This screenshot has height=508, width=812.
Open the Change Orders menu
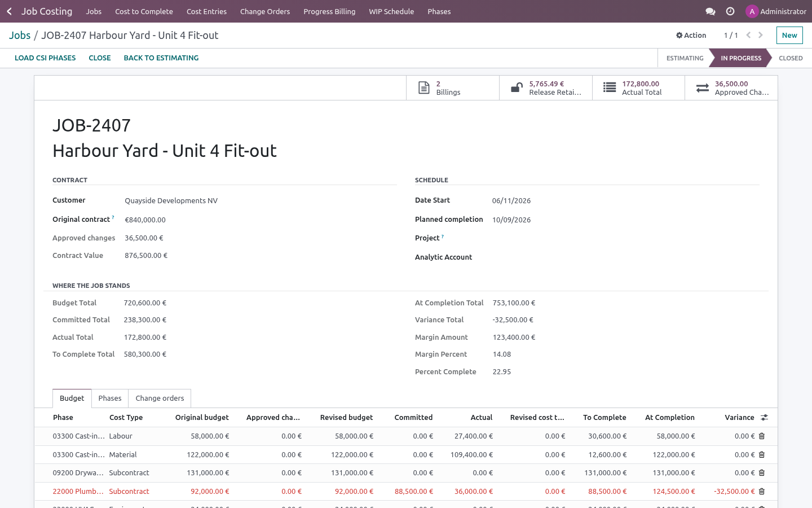click(265, 11)
